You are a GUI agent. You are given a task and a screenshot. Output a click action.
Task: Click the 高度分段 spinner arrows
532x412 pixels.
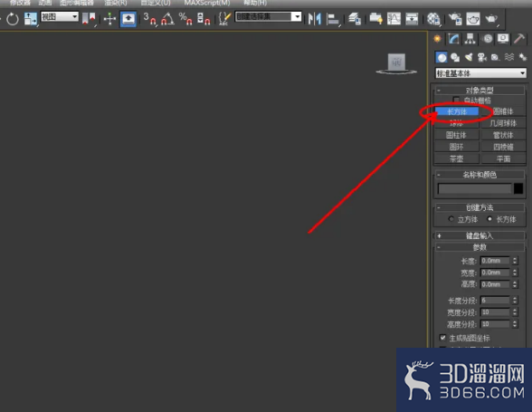[515, 324]
